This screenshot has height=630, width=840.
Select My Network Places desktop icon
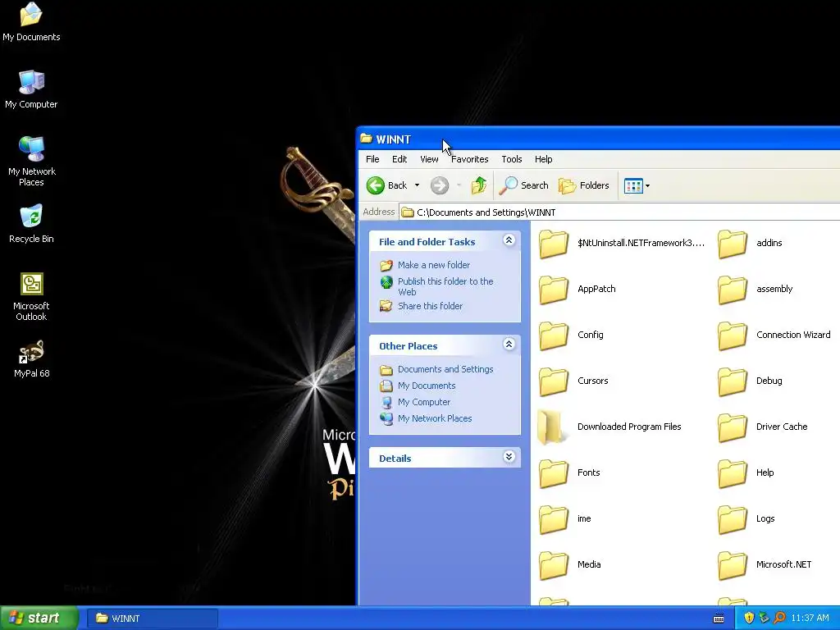(x=31, y=161)
